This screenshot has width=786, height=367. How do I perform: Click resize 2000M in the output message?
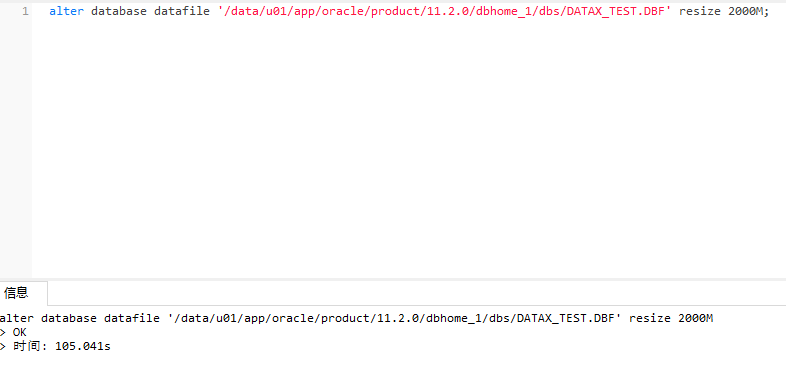click(671, 318)
